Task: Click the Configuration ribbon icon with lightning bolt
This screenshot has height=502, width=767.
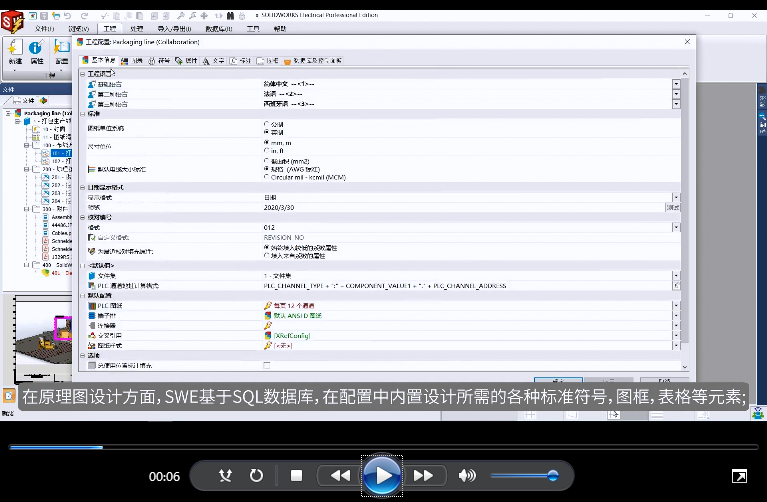Action: pos(62,47)
